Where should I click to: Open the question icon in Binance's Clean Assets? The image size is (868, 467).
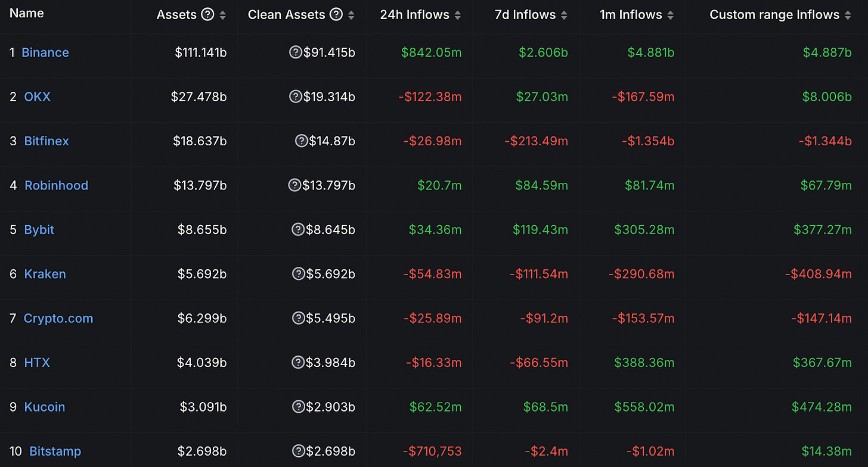[x=296, y=52]
